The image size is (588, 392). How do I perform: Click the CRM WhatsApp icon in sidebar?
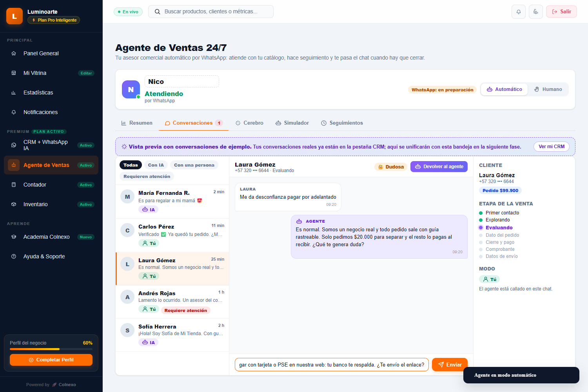point(14,145)
